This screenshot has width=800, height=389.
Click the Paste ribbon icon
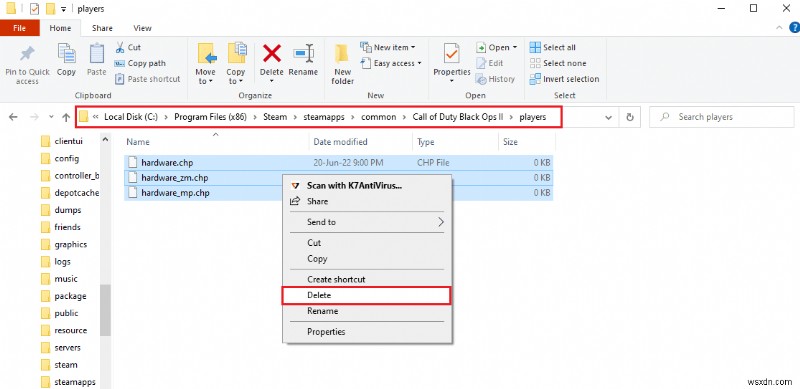point(96,54)
